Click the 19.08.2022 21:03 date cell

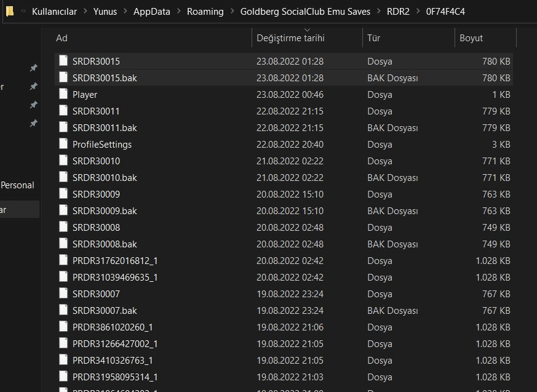(x=290, y=377)
